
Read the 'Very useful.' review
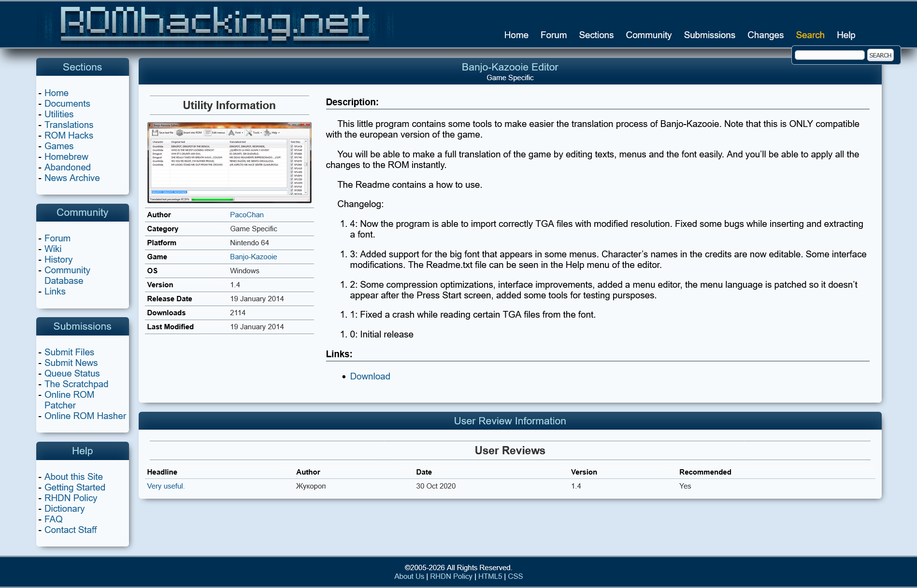[x=165, y=486]
